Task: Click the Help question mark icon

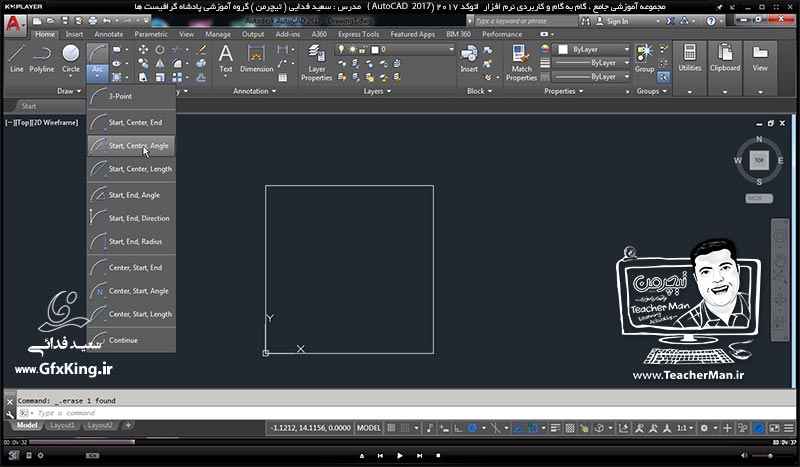Action: tap(711, 21)
